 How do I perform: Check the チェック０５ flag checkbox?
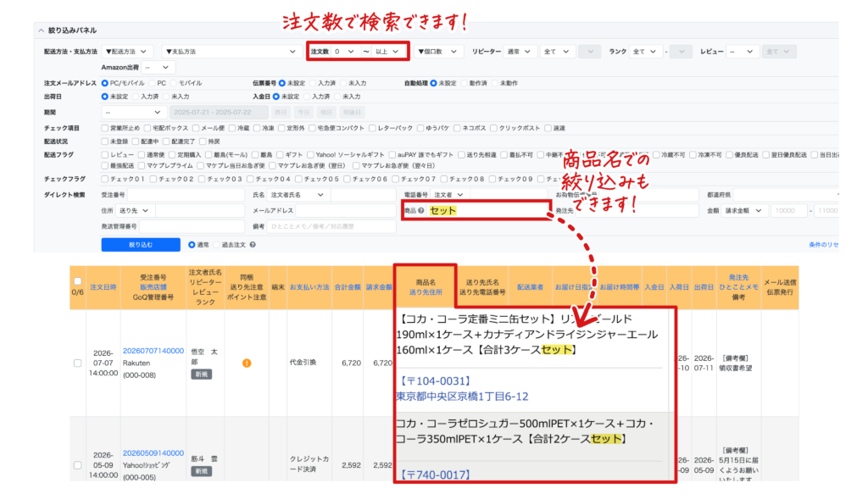tap(298, 180)
